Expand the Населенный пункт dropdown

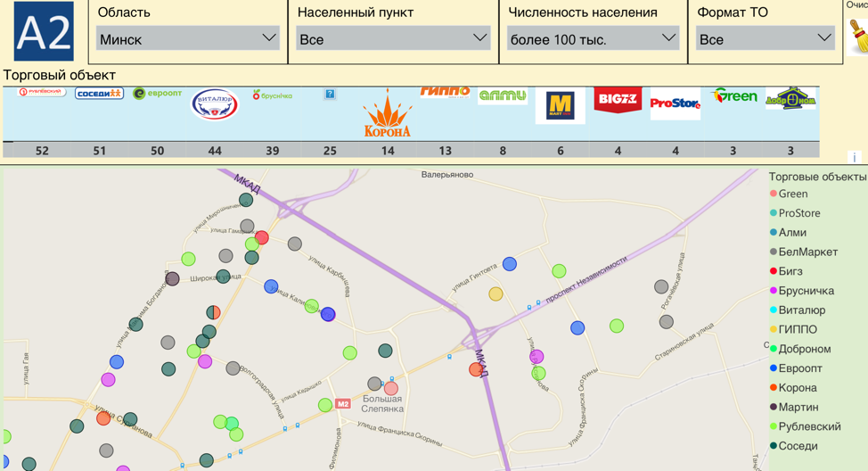(392, 38)
